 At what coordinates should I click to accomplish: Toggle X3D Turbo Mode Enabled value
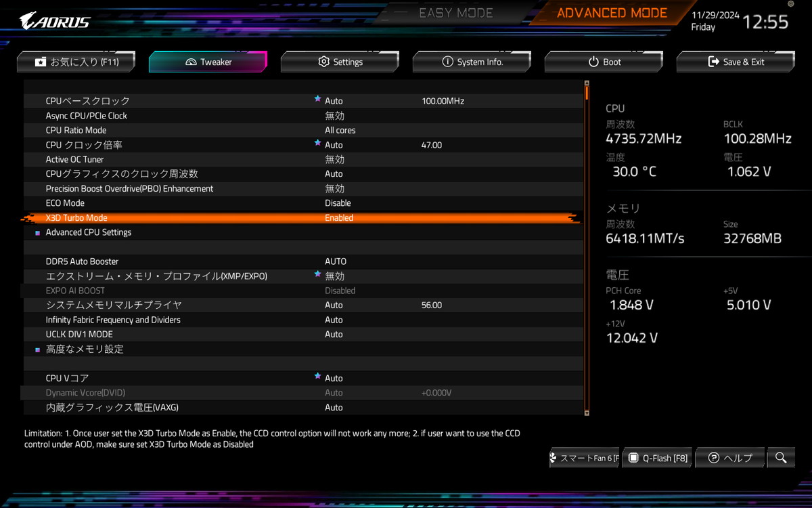pos(339,218)
